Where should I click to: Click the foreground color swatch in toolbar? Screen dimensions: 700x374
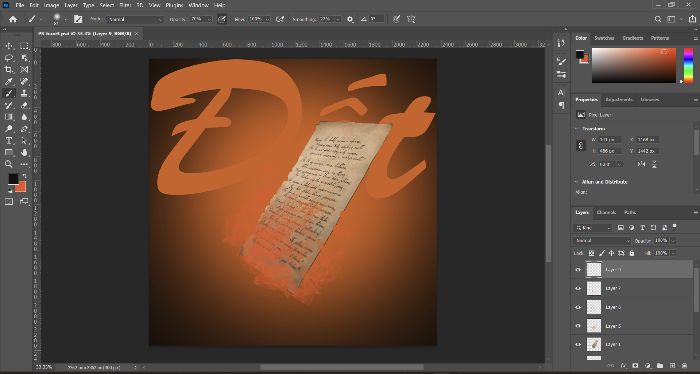[x=13, y=178]
